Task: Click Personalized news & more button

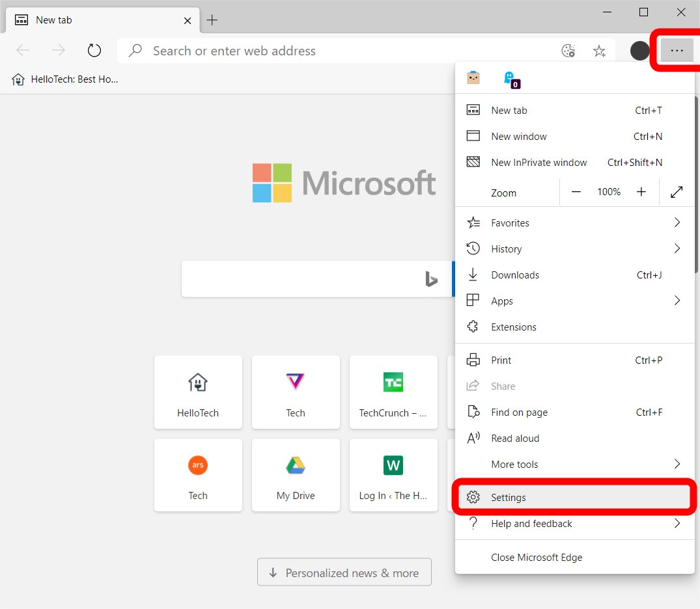Action: tap(344, 573)
